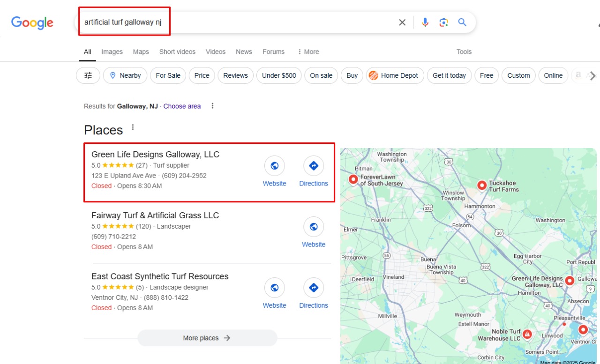Click the Ventnor City map pin
The image size is (600, 364).
pos(583,330)
